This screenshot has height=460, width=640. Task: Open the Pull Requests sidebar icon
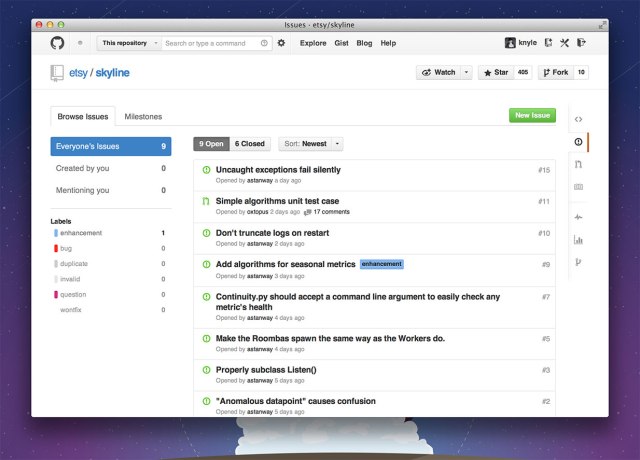pyautogui.click(x=578, y=164)
